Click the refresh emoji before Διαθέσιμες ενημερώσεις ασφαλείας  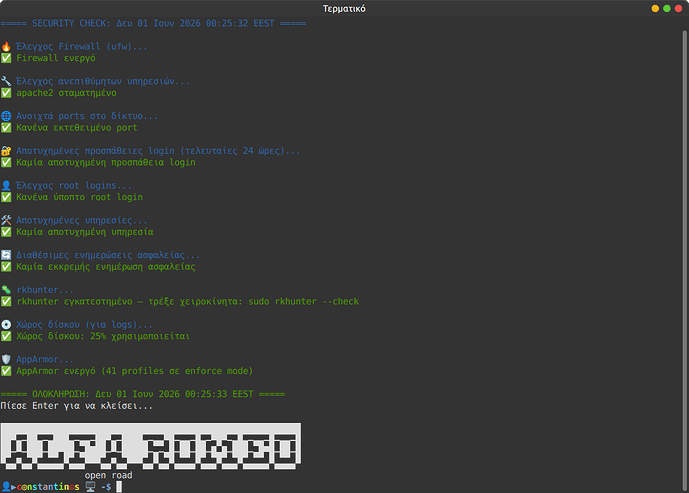pos(6,255)
